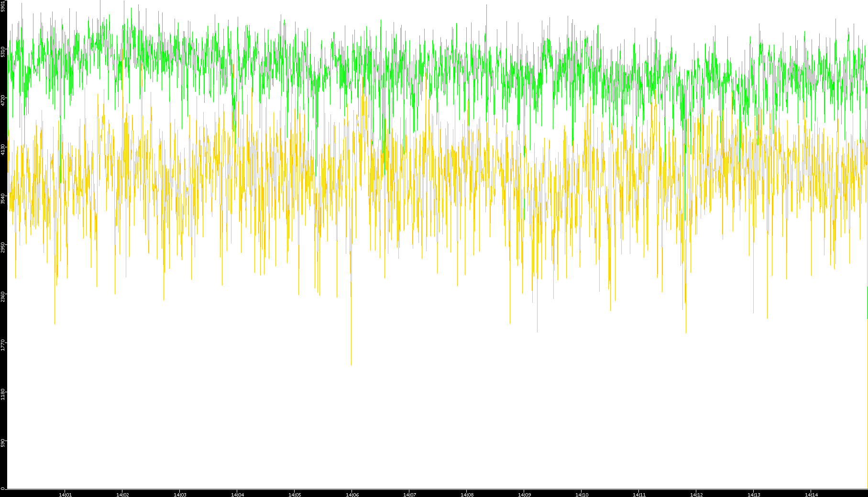Pick the 14:14 time axis label

click(811, 495)
